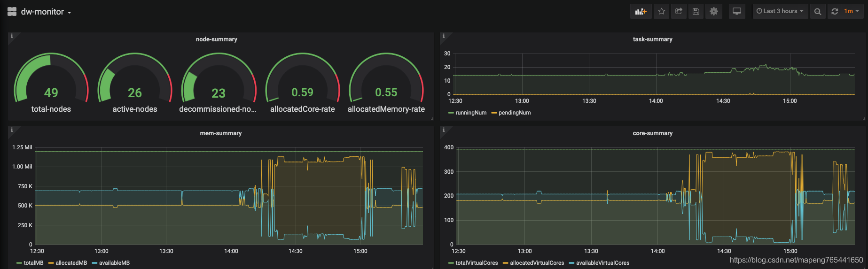
Task: Click the allocatedCore-rate label
Action: [303, 109]
